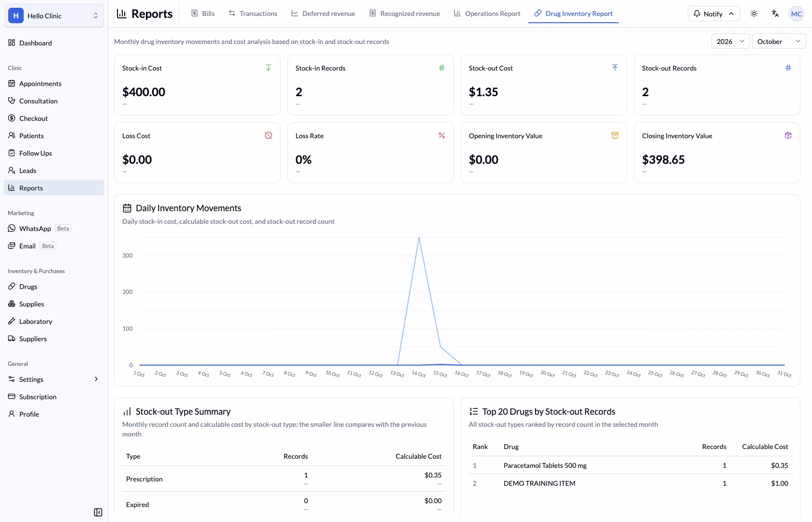Click the Drugs pill icon in sidebar
The height and width of the screenshot is (522, 812).
[x=12, y=286]
